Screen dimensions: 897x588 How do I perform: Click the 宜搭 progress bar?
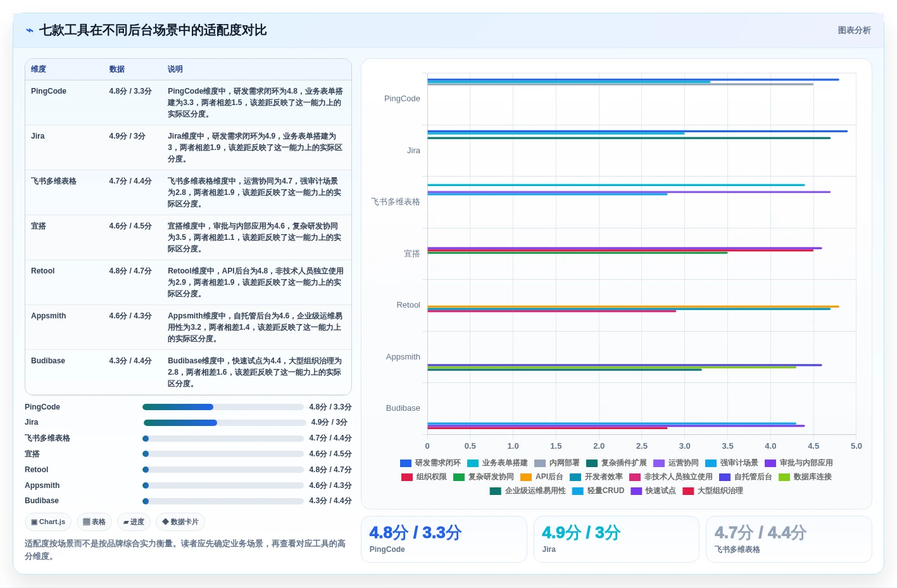pyautogui.click(x=223, y=454)
